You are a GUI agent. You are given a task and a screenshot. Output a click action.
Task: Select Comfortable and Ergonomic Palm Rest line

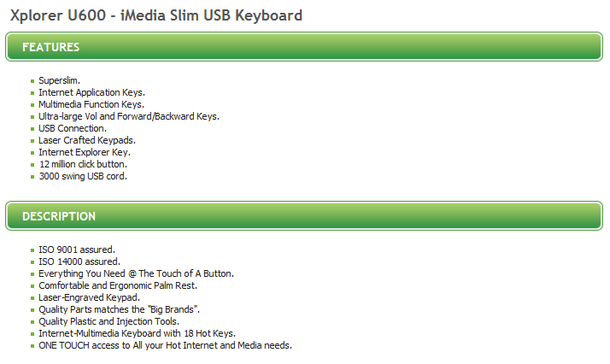(x=118, y=286)
